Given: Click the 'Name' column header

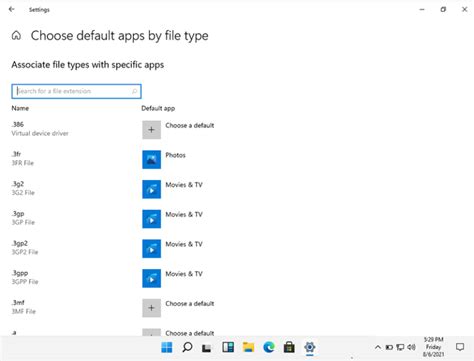Looking at the screenshot, I should 20,108.
